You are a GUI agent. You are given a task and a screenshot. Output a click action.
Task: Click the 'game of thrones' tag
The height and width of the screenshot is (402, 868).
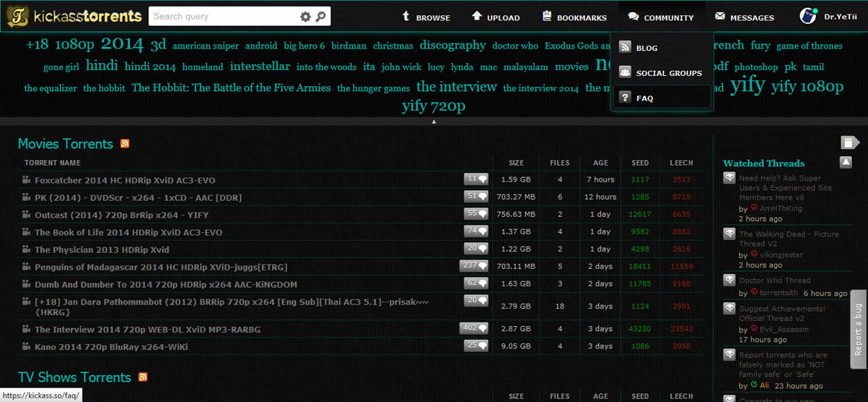[x=809, y=46]
